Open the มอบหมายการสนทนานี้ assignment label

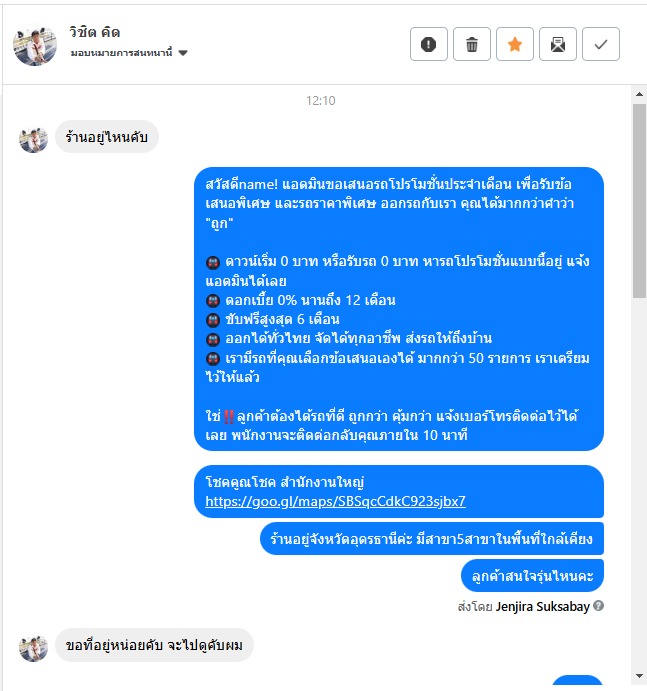121,53
